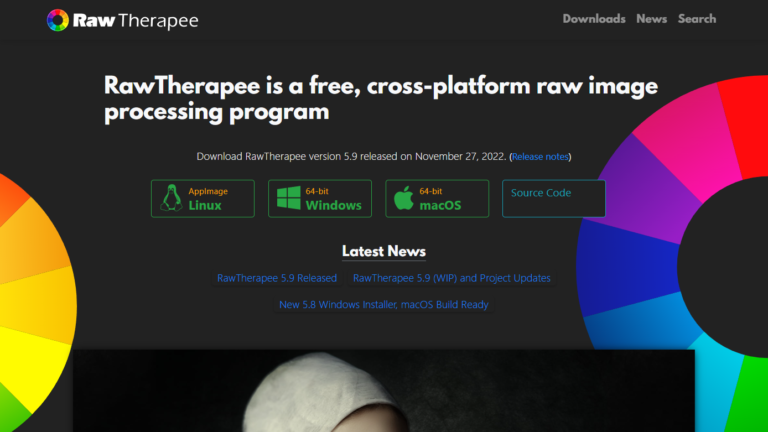The image size is (768, 432).
Task: Click the Apple macOS logo icon
Action: (404, 198)
